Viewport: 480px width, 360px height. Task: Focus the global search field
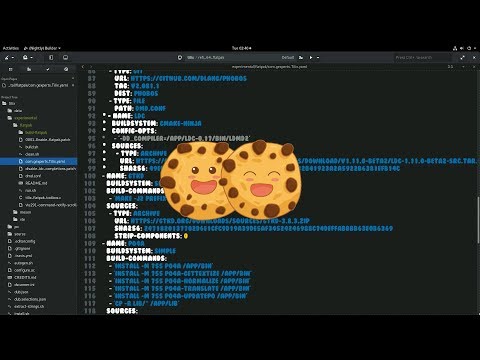(423, 58)
